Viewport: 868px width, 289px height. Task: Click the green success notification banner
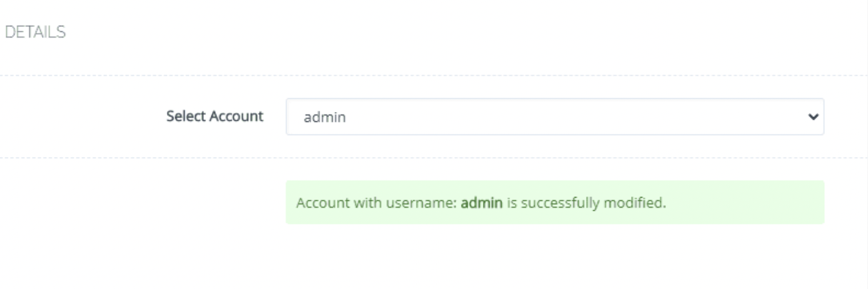pos(555,202)
